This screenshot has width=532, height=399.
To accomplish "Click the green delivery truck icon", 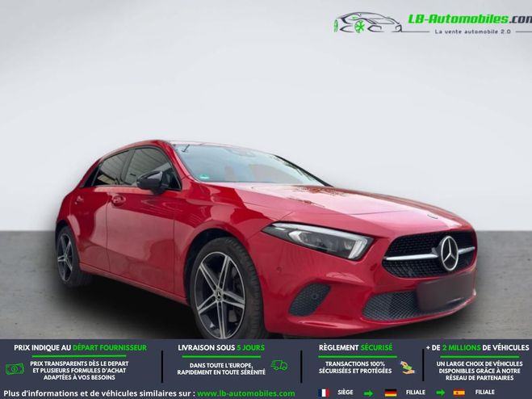I will [x=279, y=365].
